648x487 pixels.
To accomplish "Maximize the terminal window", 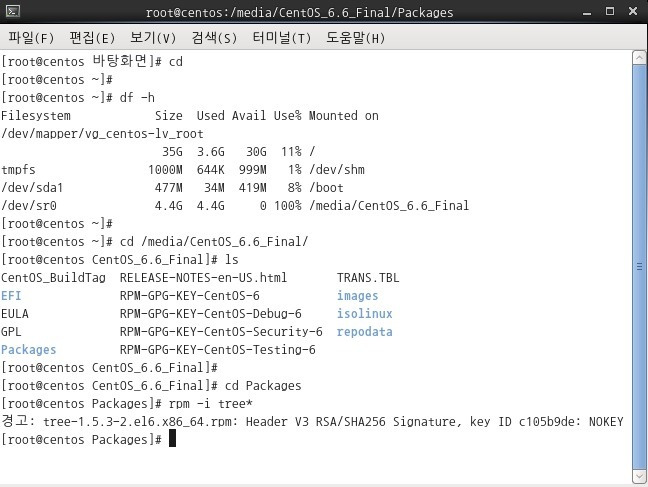I will 610,11.
